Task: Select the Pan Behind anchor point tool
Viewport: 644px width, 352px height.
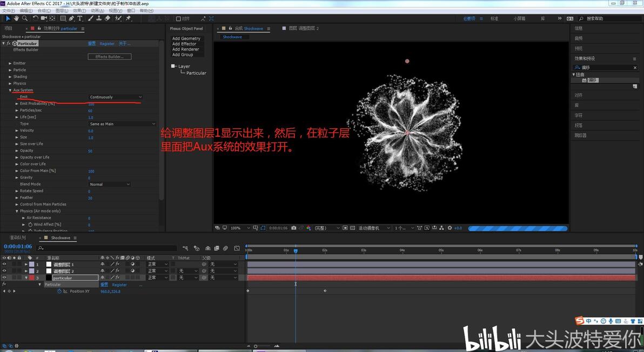Action: (52, 18)
